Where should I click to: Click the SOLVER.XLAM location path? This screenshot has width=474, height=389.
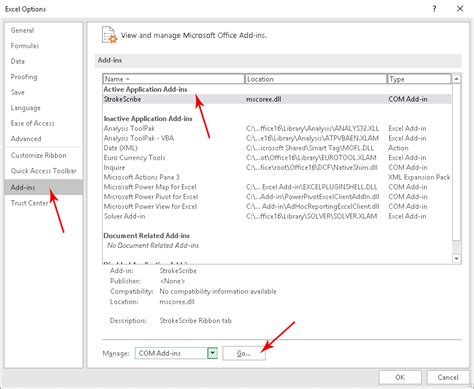(x=312, y=216)
